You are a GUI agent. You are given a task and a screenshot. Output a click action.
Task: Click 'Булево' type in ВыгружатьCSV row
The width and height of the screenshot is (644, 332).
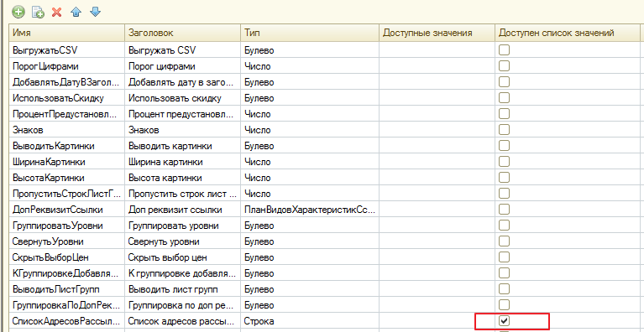(x=310, y=50)
